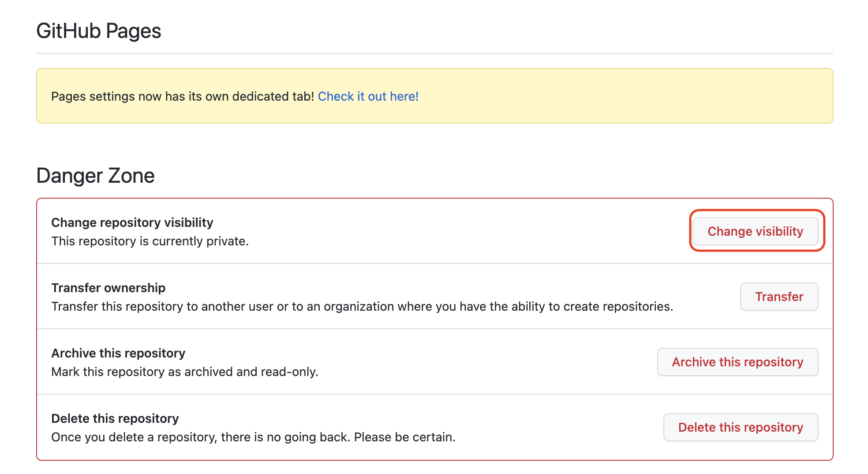Click 'Once you delete a repository' warning text
This screenshot has width=868, height=474.
click(x=254, y=437)
